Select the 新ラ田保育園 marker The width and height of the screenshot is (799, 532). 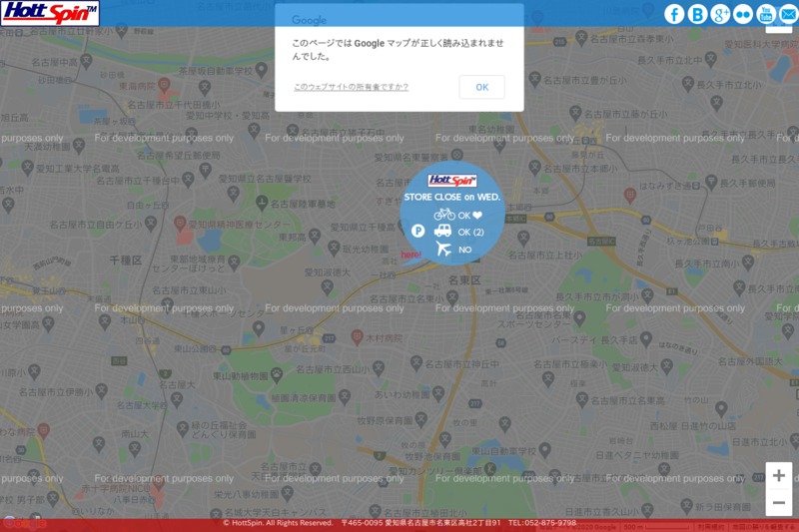point(686,505)
